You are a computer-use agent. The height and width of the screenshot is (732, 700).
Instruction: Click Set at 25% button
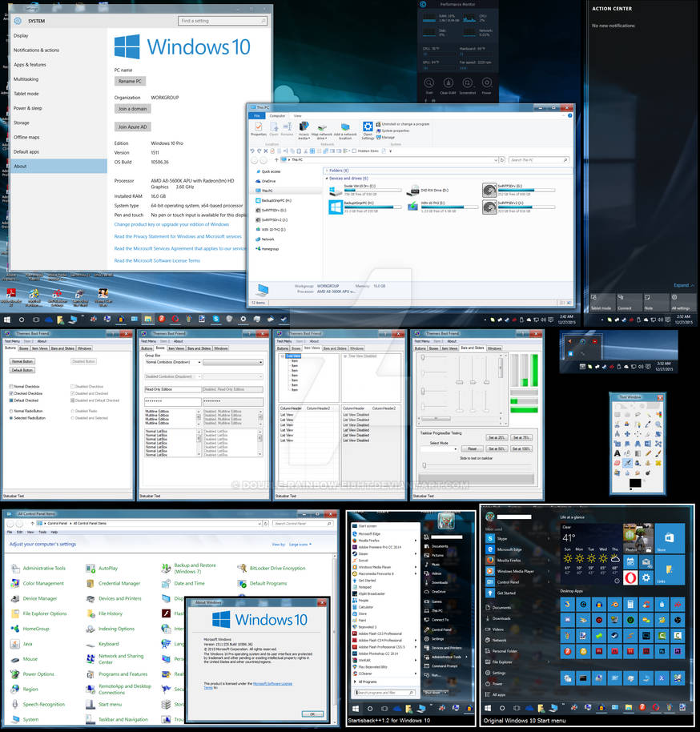pos(496,437)
